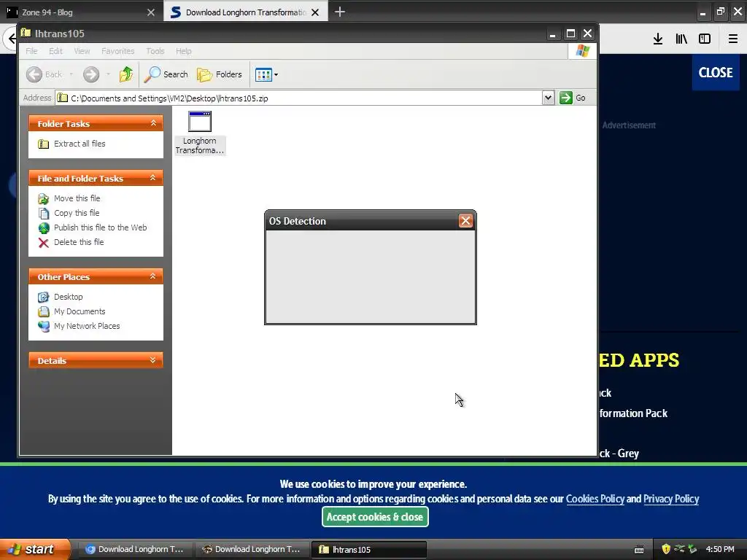Open the Tools menu

pyautogui.click(x=155, y=51)
